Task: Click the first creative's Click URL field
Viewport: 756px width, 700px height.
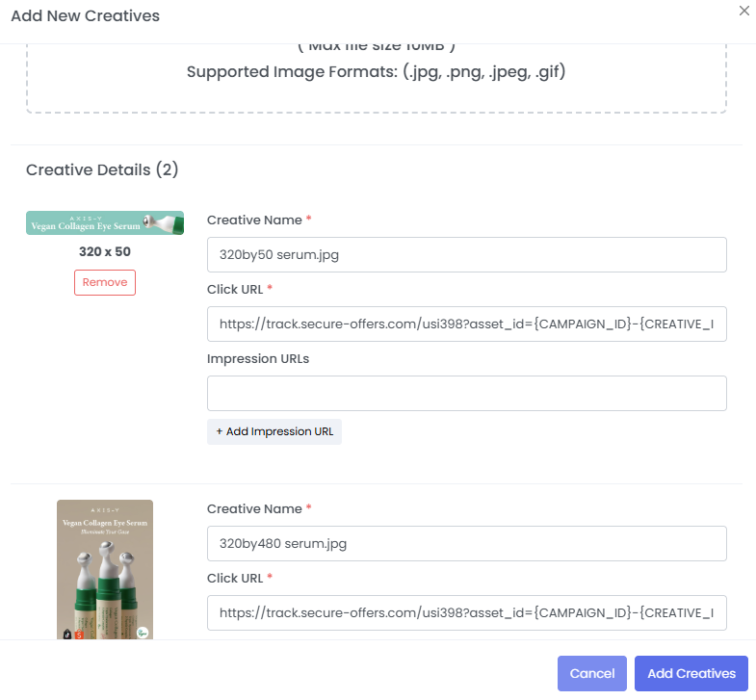Action: coord(466,324)
